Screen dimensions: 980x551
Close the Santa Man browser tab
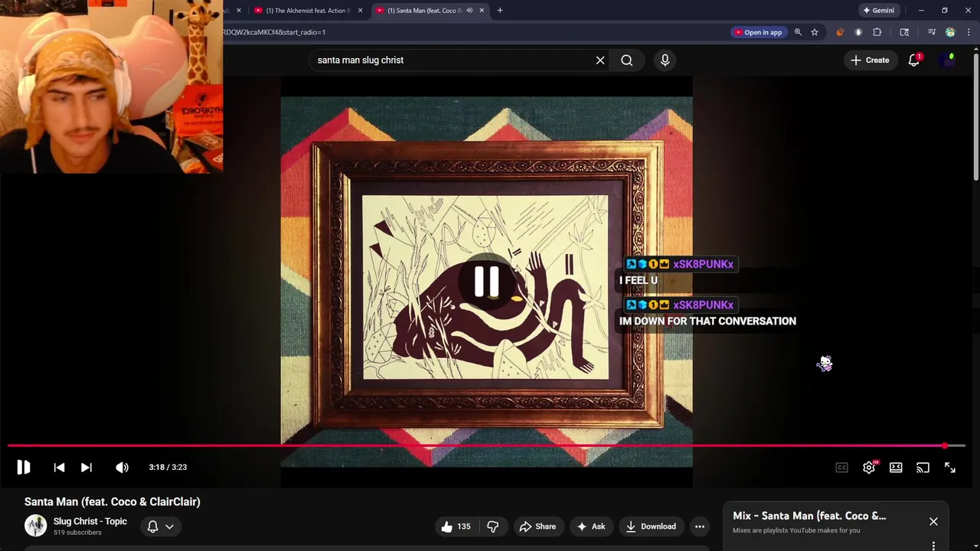coord(482,10)
